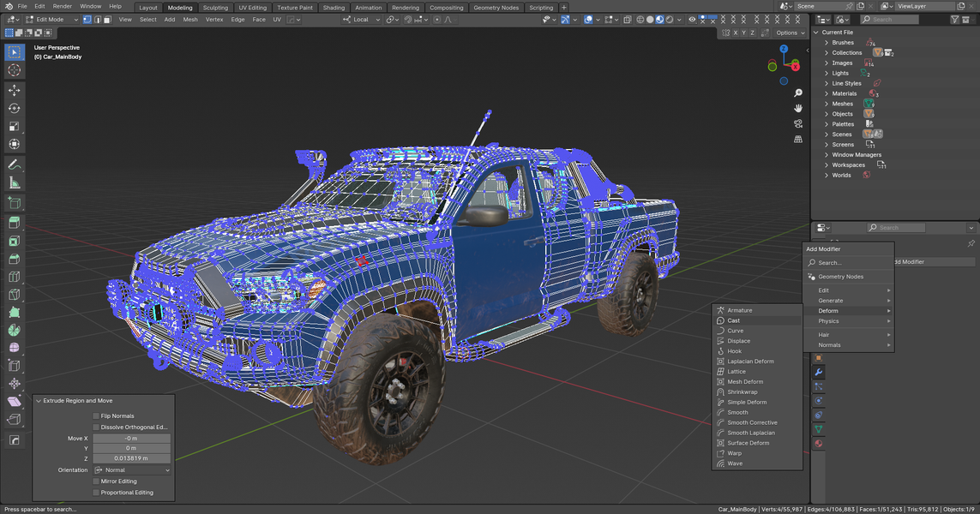Switch to face select mode
The width and height of the screenshot is (980, 514).
tap(107, 19)
